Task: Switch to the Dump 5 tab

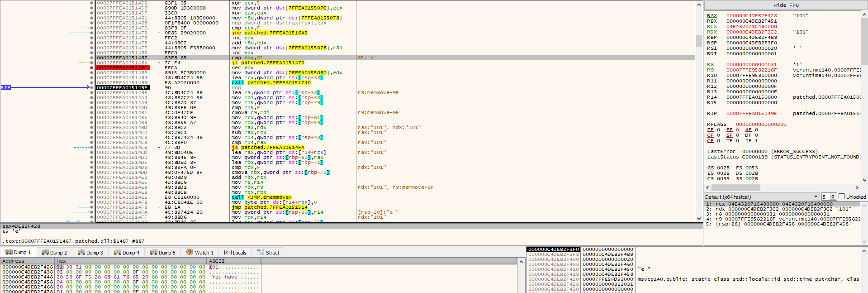Action: coord(163,253)
